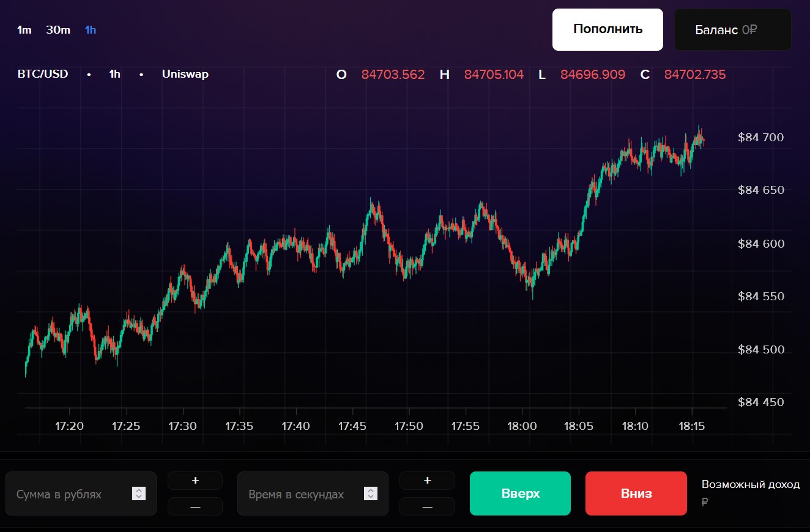
Task: Click the $84 700 price axis label
Action: point(760,138)
